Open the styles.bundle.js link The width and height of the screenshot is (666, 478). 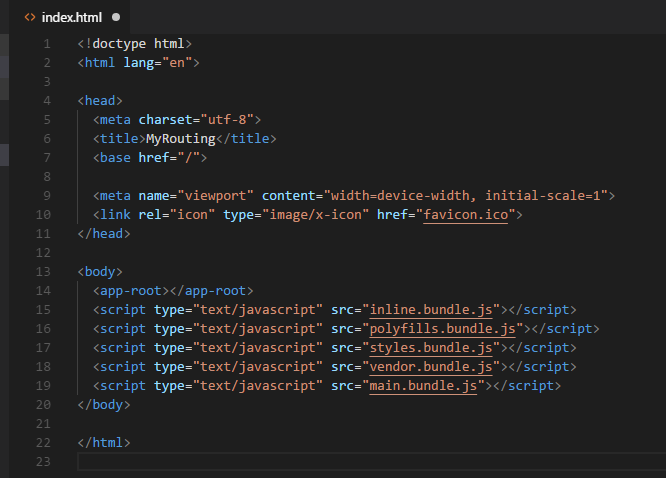tap(432, 348)
